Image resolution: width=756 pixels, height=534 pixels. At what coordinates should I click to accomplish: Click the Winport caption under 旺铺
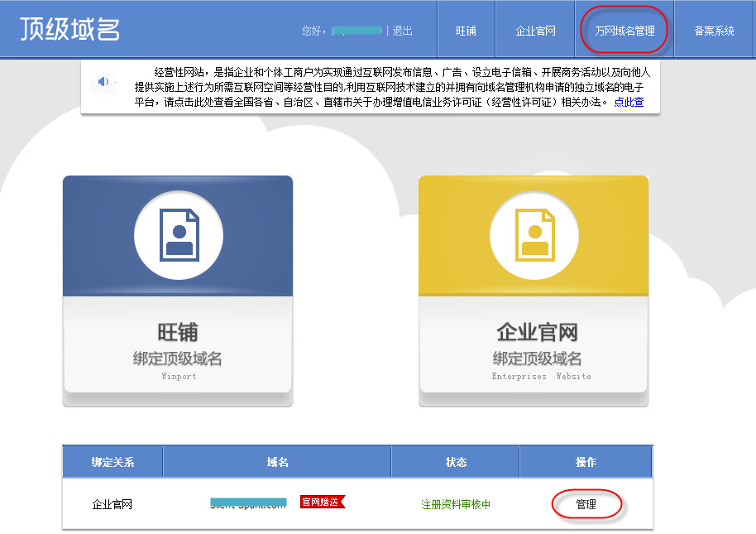pos(179,376)
